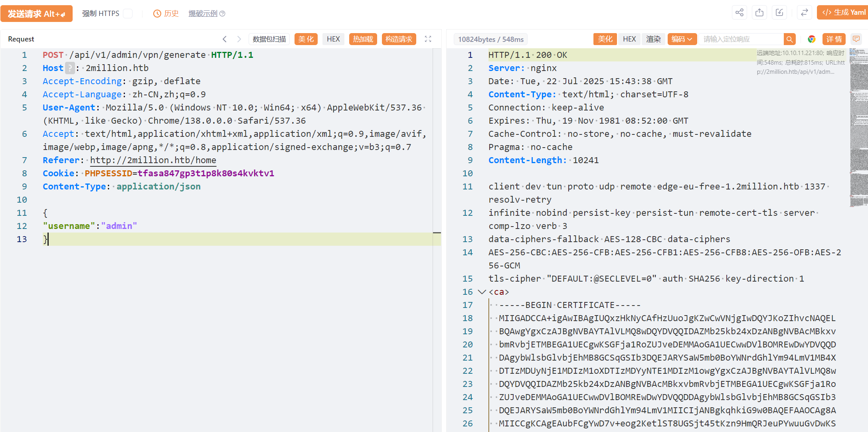Click the response locate input field
Viewport: 868px width, 432px height.
point(740,39)
